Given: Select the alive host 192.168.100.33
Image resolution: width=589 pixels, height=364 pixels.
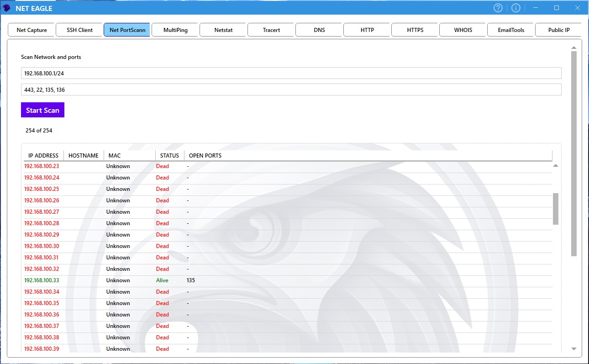Looking at the screenshot, I should [42, 280].
